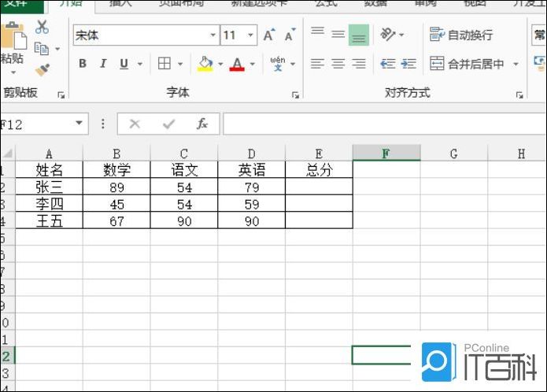Image resolution: width=547 pixels, height=392 pixels.
Task: Open the 字体 group dialog launcher
Action: pos(295,95)
